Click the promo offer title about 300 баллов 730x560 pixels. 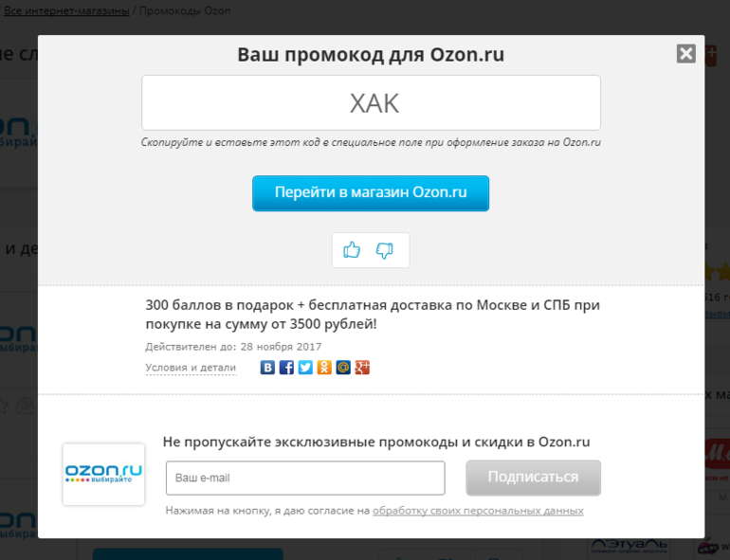(x=372, y=315)
